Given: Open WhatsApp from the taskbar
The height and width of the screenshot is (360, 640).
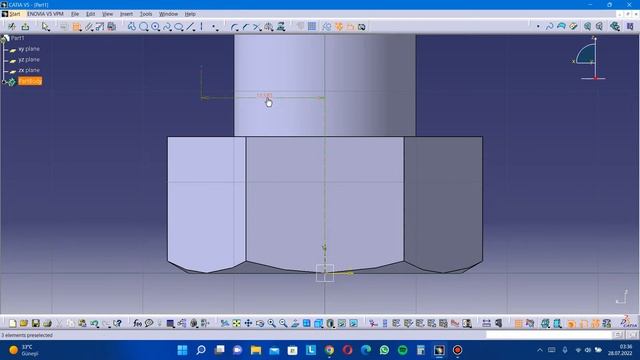Looking at the screenshot, I should coord(384,350).
